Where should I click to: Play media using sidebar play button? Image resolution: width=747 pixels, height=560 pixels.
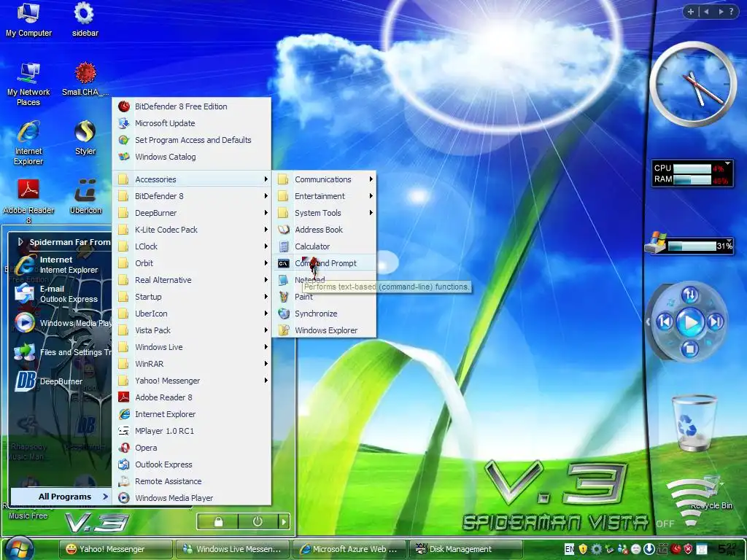[x=690, y=323]
